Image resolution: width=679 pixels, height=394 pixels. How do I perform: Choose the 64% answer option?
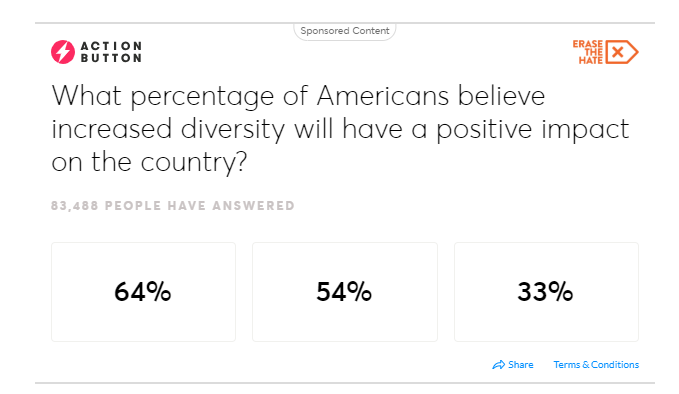[143, 292]
